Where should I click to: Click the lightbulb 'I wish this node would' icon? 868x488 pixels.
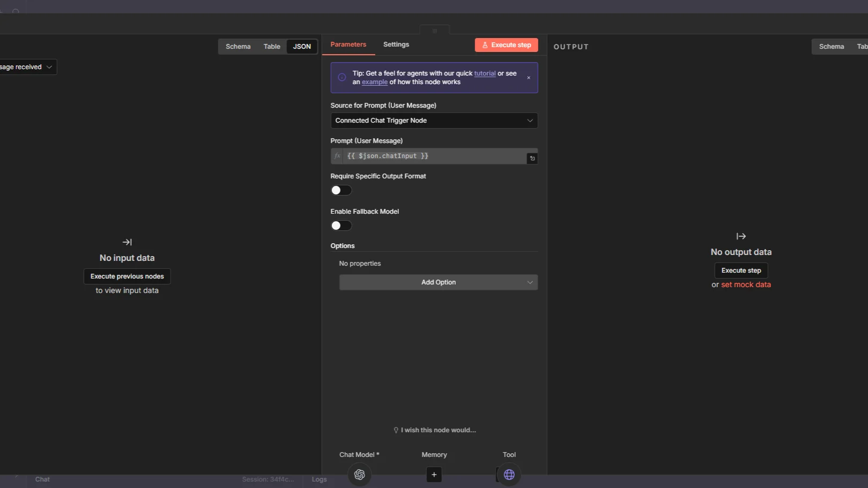(x=396, y=430)
